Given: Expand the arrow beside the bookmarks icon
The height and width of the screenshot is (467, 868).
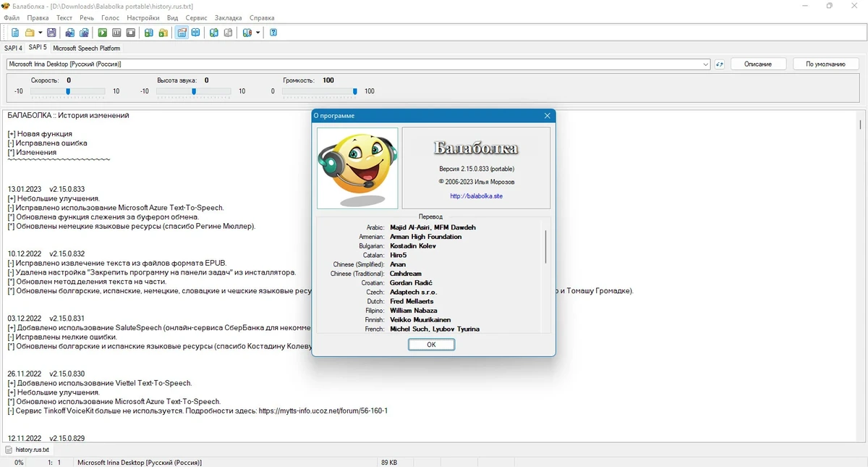Looking at the screenshot, I should pos(258,33).
